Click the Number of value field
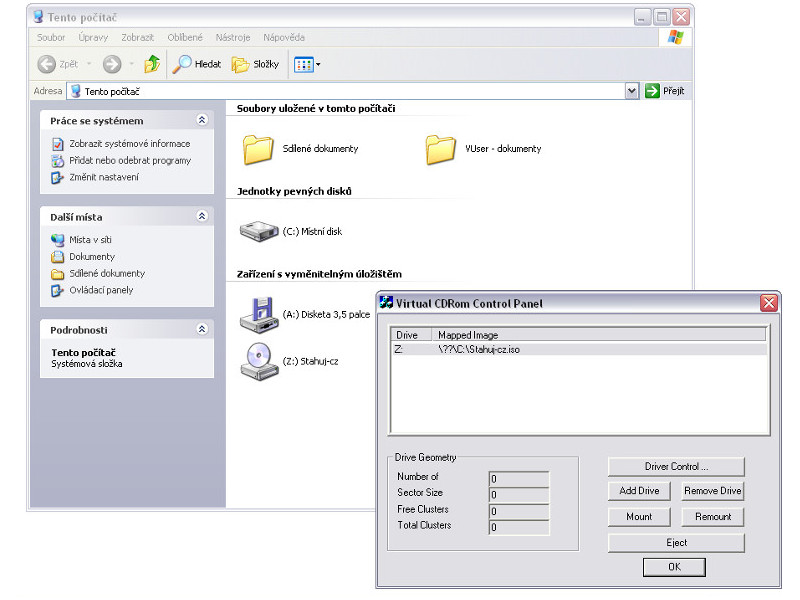The width and height of the screenshot is (800, 600). [519, 479]
